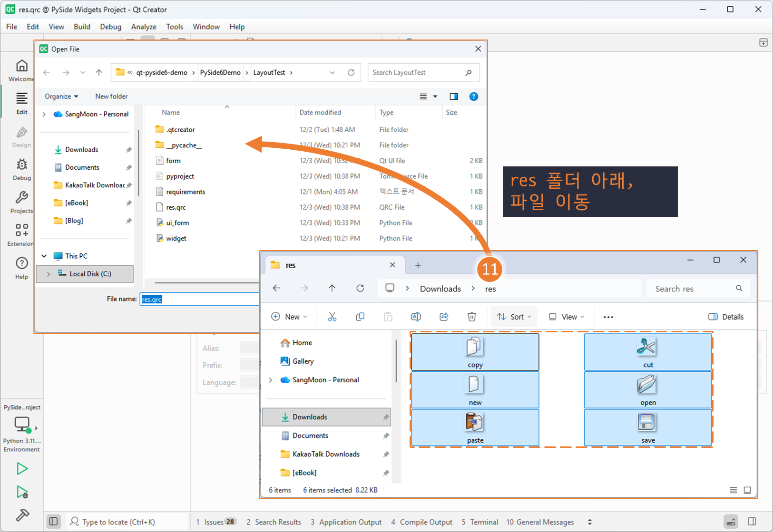Click help icon in Open File dialog

474,97
